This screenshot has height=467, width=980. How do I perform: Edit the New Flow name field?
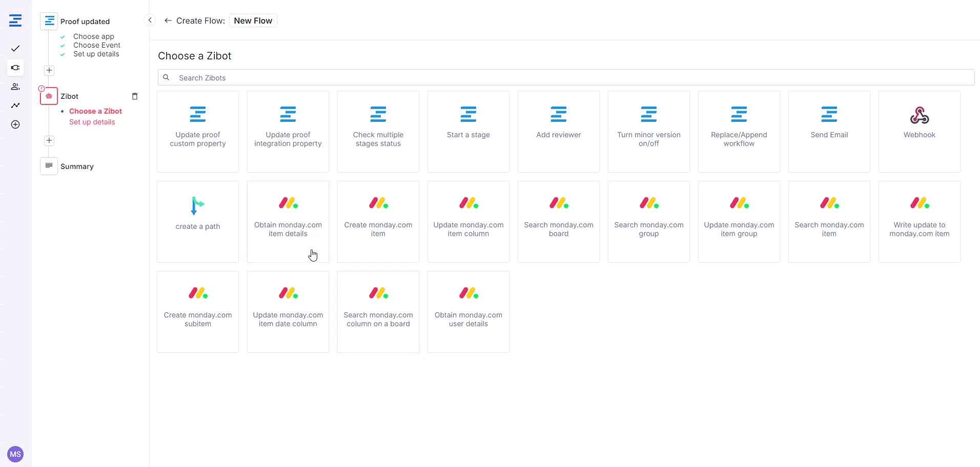[253, 20]
